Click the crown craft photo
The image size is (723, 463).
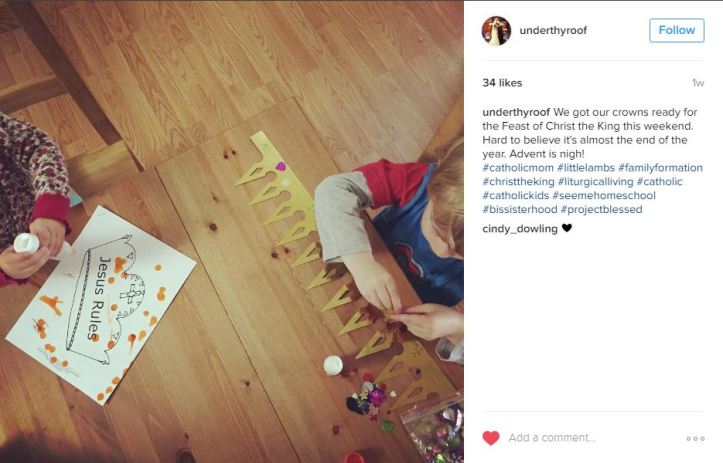click(231, 232)
